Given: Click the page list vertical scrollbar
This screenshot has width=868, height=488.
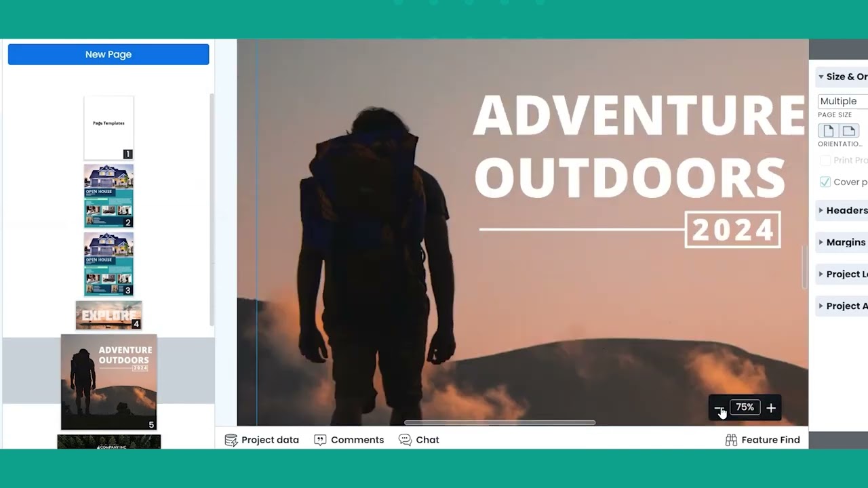Looking at the screenshot, I should [212, 210].
